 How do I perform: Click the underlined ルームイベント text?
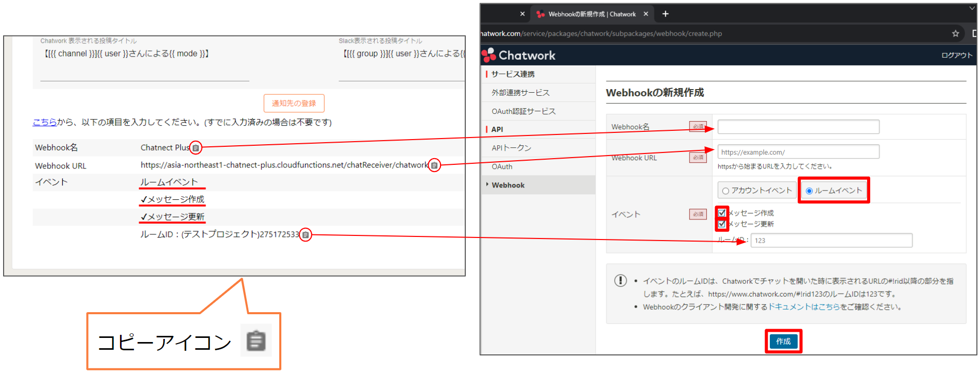169,182
